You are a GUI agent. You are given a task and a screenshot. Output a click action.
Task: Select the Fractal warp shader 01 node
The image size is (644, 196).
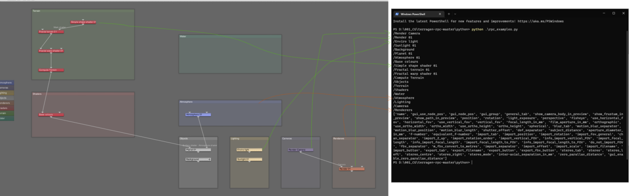[52, 51]
